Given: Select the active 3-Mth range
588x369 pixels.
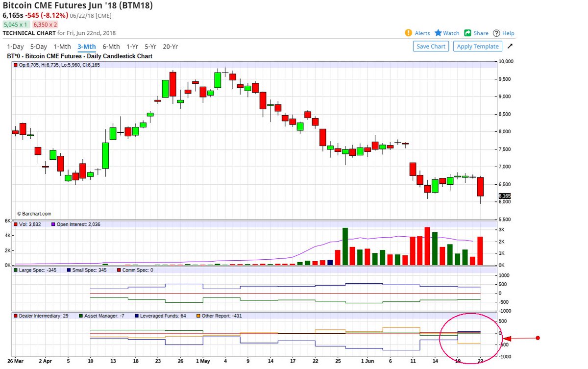Looking at the screenshot, I should [87, 47].
